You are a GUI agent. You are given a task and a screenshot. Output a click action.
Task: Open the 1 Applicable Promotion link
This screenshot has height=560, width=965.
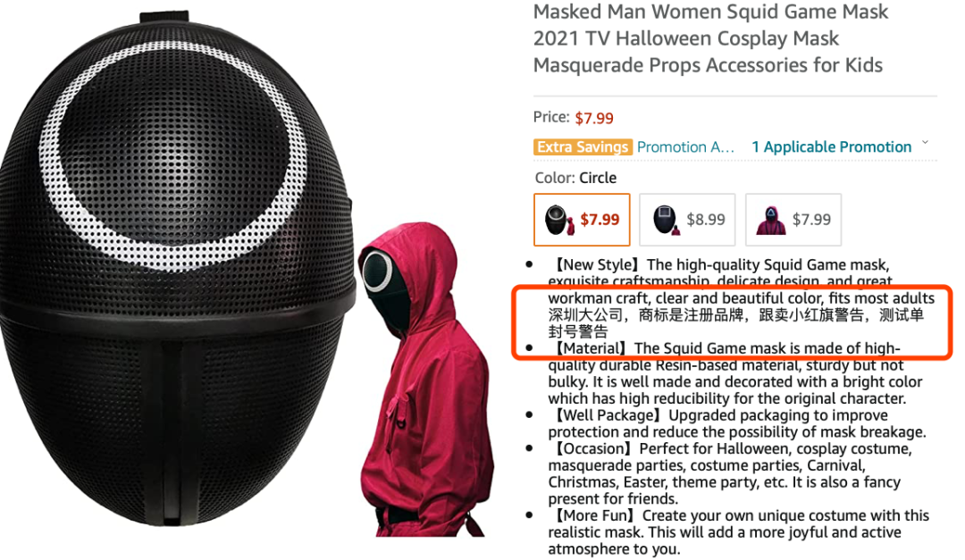(x=831, y=147)
